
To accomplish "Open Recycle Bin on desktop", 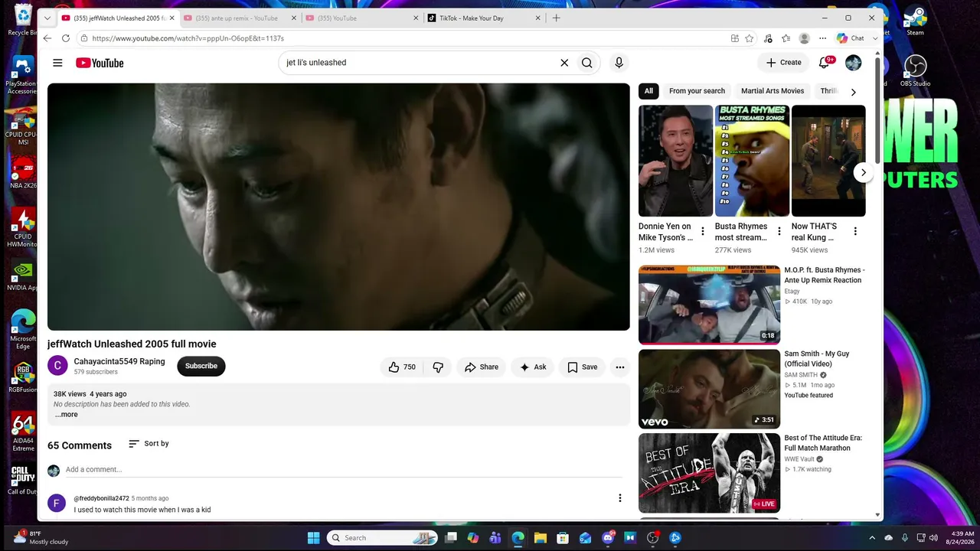I will (23, 21).
